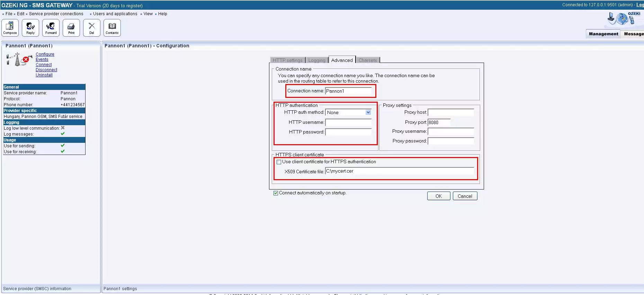Uncheck Connect automatically on startup
This screenshot has width=644, height=295.
click(x=276, y=193)
